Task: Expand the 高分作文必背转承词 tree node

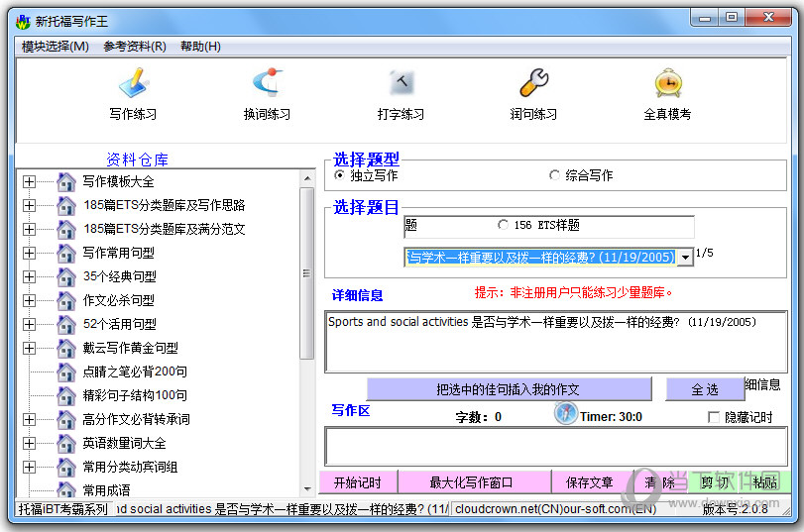Action: [x=29, y=419]
